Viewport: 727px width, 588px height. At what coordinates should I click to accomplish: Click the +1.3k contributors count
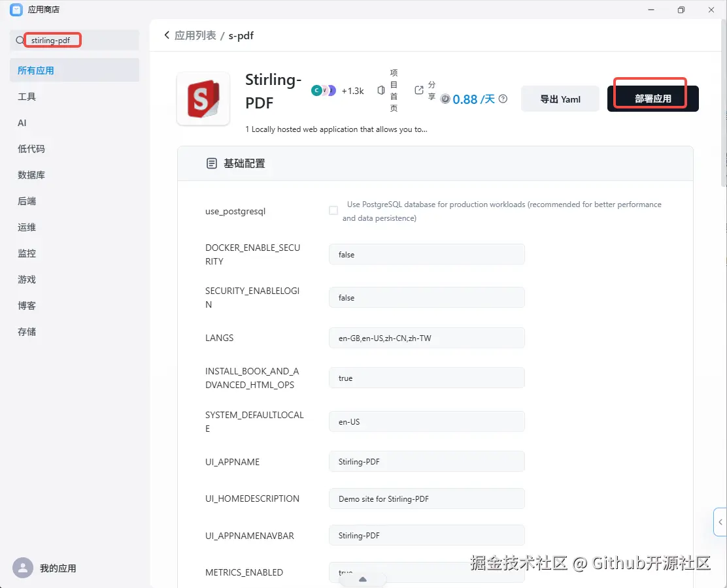click(353, 91)
